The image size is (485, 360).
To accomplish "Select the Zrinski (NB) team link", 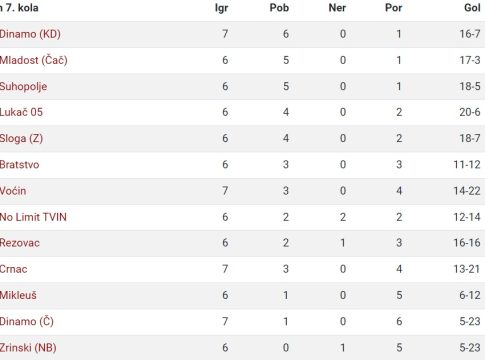I will point(28,348).
